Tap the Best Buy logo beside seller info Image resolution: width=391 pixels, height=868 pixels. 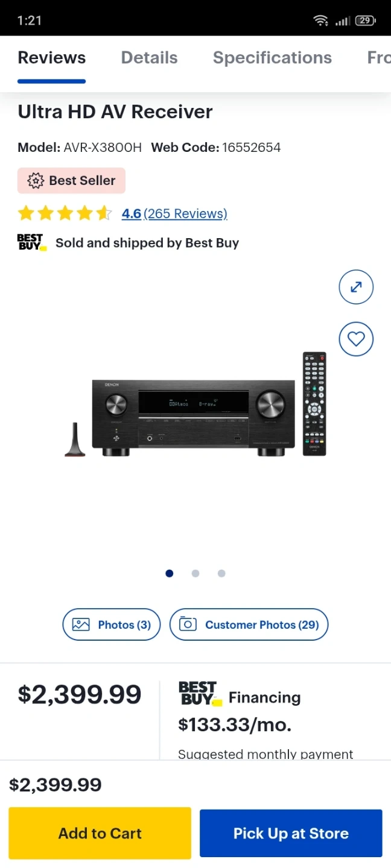pos(32,242)
